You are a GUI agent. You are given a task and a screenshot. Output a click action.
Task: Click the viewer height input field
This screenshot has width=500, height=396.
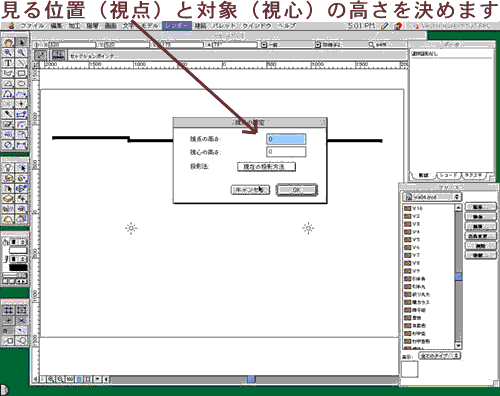tap(286, 139)
